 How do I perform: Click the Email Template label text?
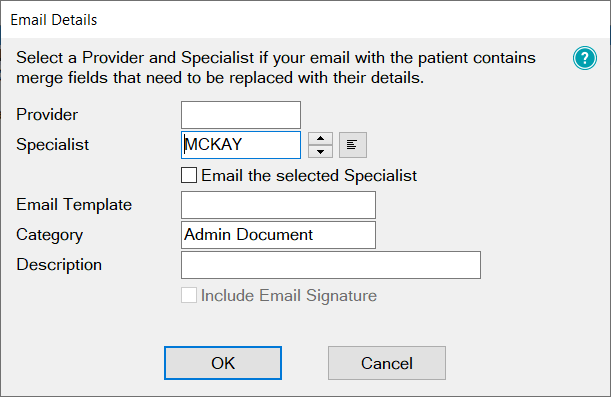point(74,205)
